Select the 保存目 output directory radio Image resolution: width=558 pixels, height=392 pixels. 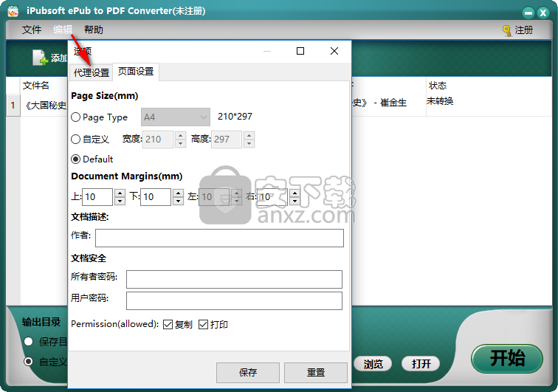click(x=29, y=342)
